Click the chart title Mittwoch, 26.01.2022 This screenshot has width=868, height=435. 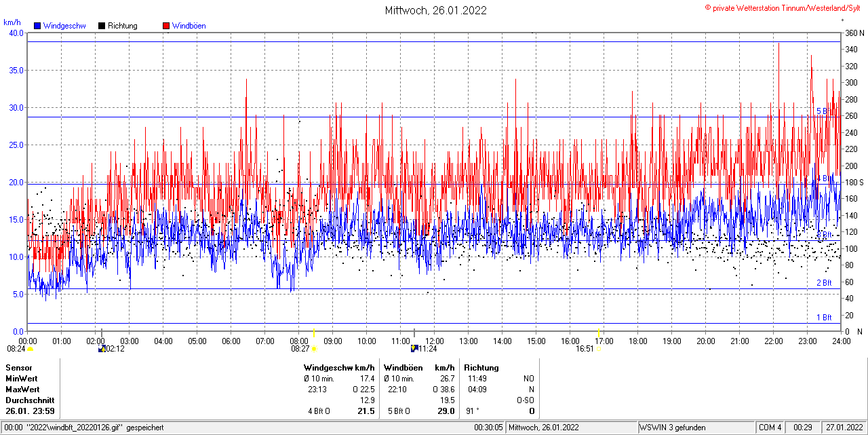[x=435, y=10]
